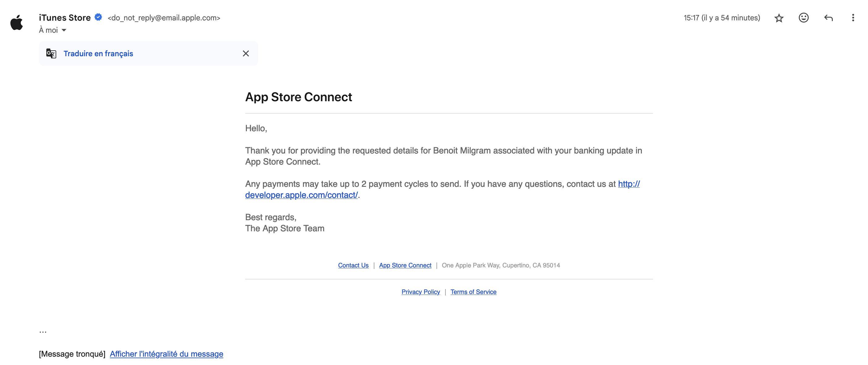Follow the App Store Connect footer link

pos(405,265)
